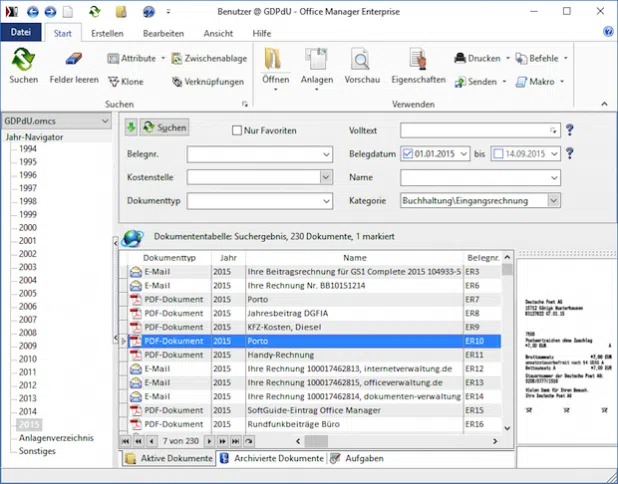Select the Handy-Rechnung row
Viewport: 618px width, 484px height.
(310, 355)
